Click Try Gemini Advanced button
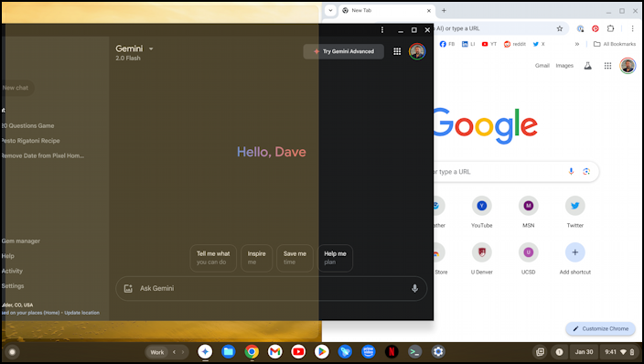The height and width of the screenshot is (364, 644). click(x=344, y=51)
